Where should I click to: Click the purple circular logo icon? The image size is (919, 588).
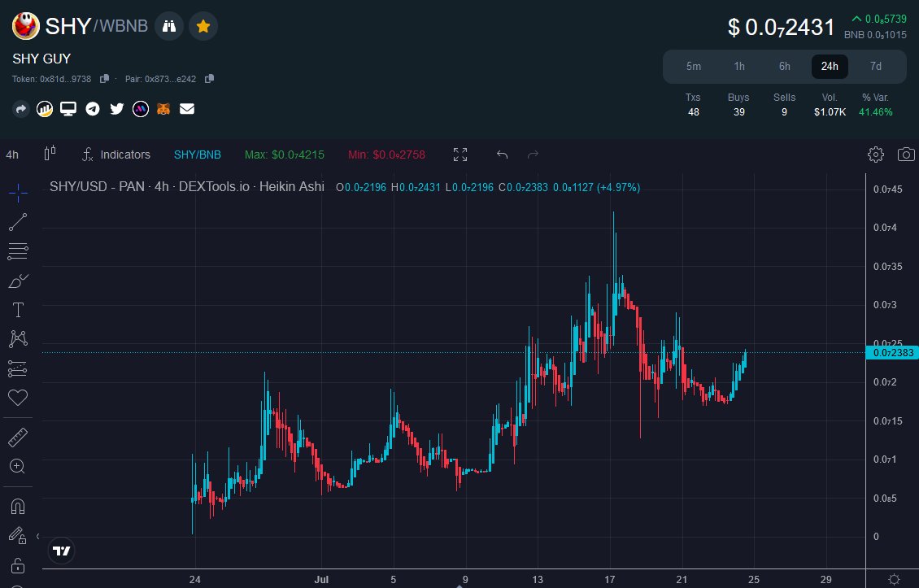[x=141, y=109]
